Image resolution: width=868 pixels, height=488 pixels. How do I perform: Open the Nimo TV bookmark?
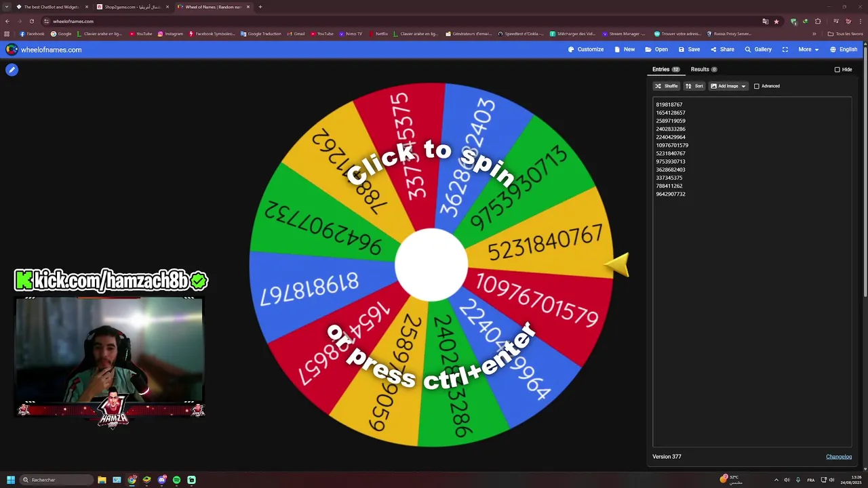350,34
